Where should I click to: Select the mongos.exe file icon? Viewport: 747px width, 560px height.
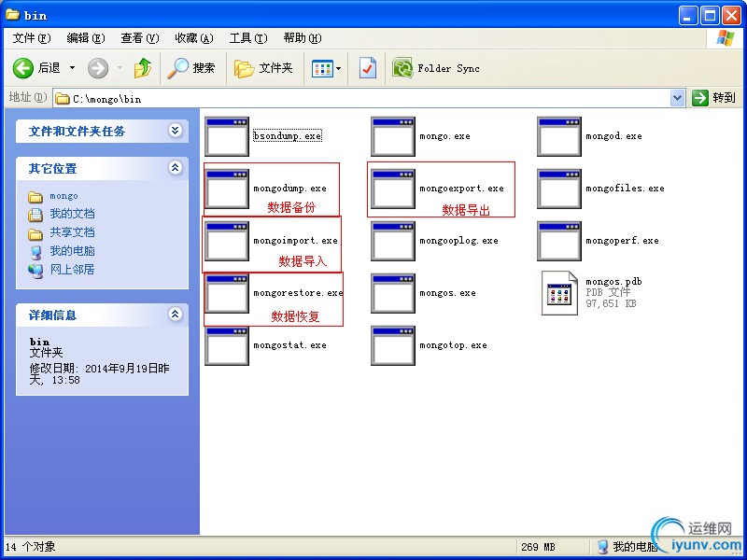393,294
